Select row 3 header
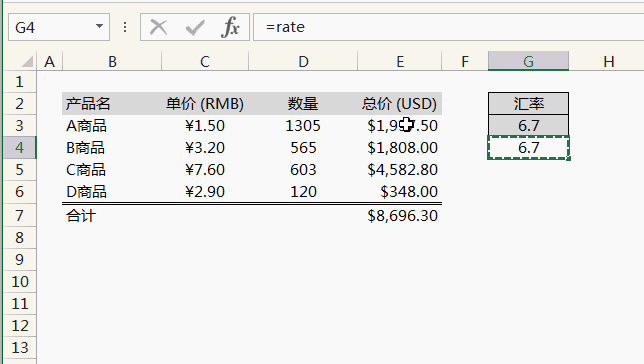The width and height of the screenshot is (644, 364). (19, 125)
